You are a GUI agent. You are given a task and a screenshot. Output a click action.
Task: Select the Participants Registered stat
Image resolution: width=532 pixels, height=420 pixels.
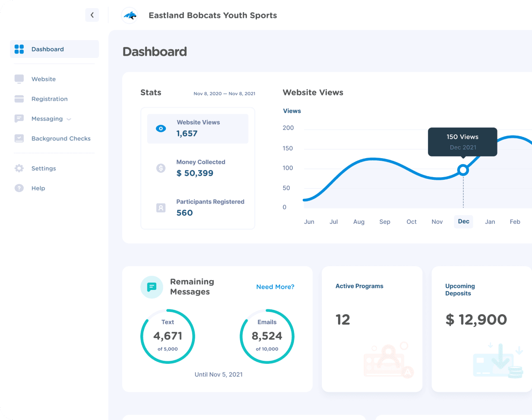[x=198, y=207]
